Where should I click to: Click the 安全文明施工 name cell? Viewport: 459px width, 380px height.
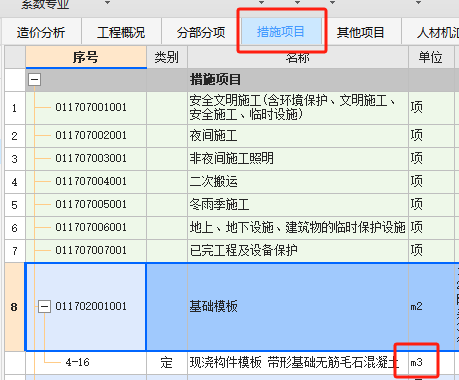tap(298, 108)
